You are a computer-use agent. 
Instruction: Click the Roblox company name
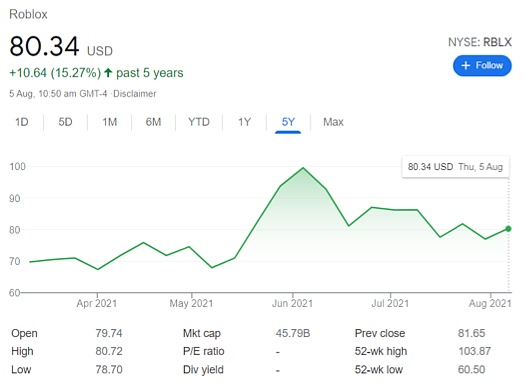tap(28, 15)
